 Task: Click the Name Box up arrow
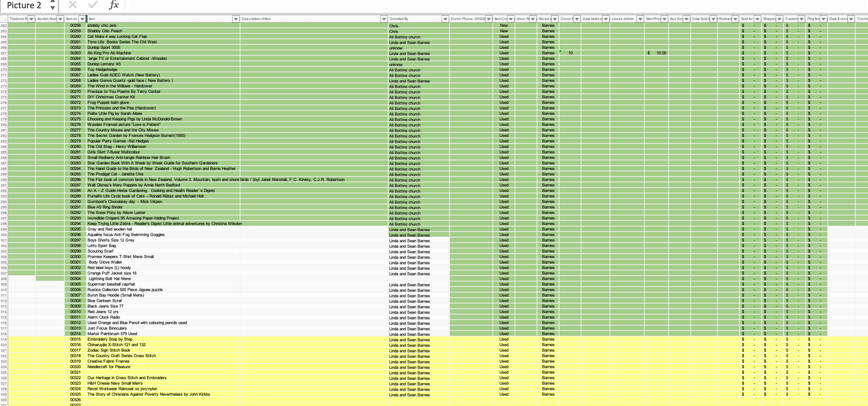52,2
